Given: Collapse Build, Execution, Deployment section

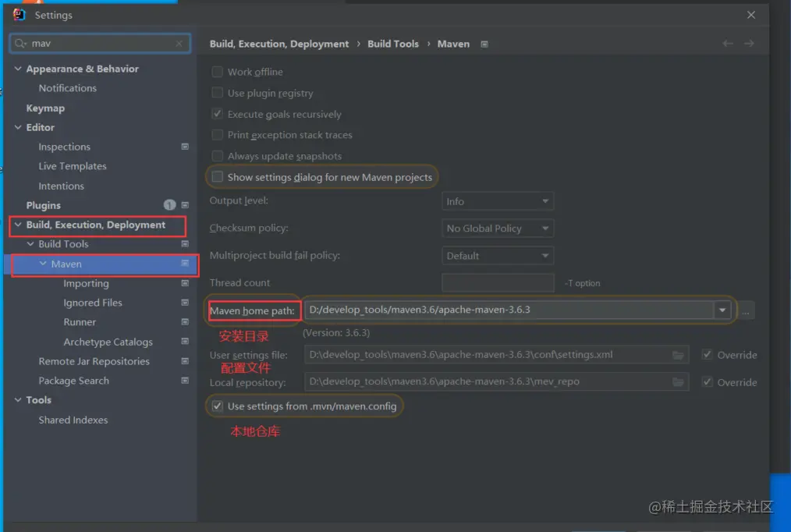Looking at the screenshot, I should click(18, 225).
